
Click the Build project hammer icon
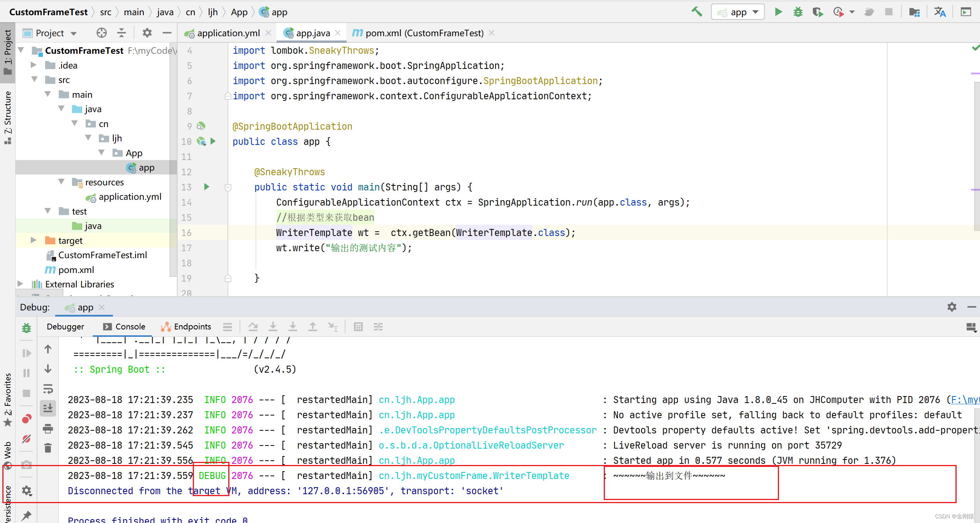pyautogui.click(x=697, y=12)
